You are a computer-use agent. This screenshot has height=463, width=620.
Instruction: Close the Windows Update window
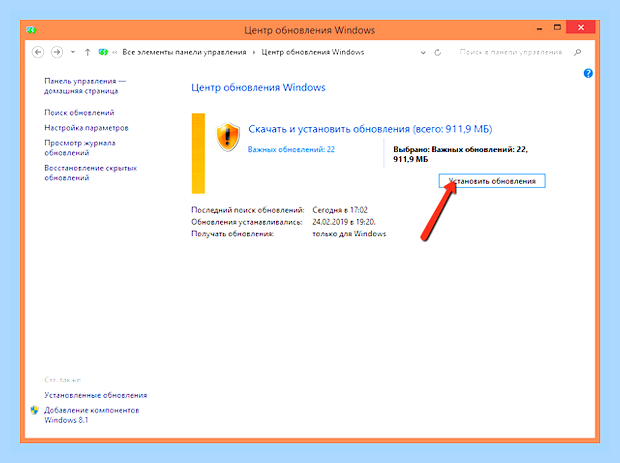click(x=580, y=27)
